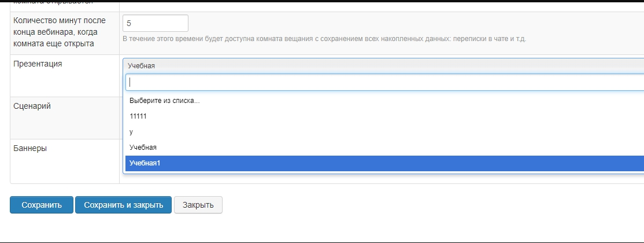Screen dimensions: 644x243
Task: Click the Баннеры row label
Action: click(x=30, y=148)
